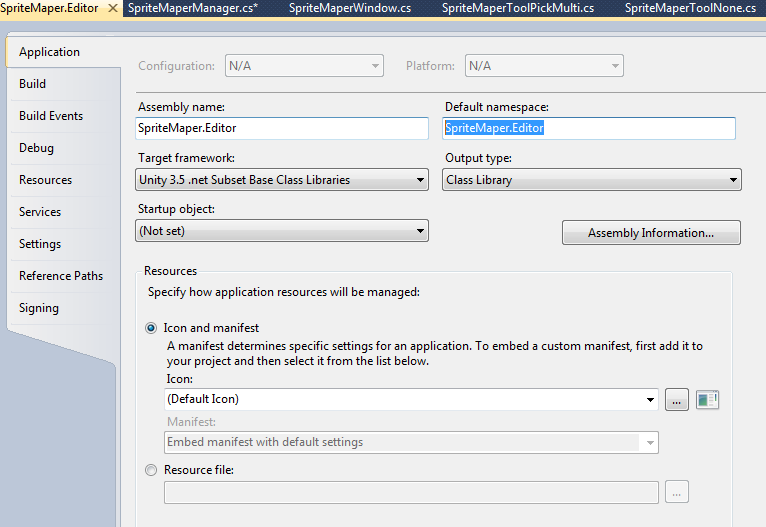The width and height of the screenshot is (766, 527).
Task: Select the Icon and manifest radio button
Action: coord(151,328)
